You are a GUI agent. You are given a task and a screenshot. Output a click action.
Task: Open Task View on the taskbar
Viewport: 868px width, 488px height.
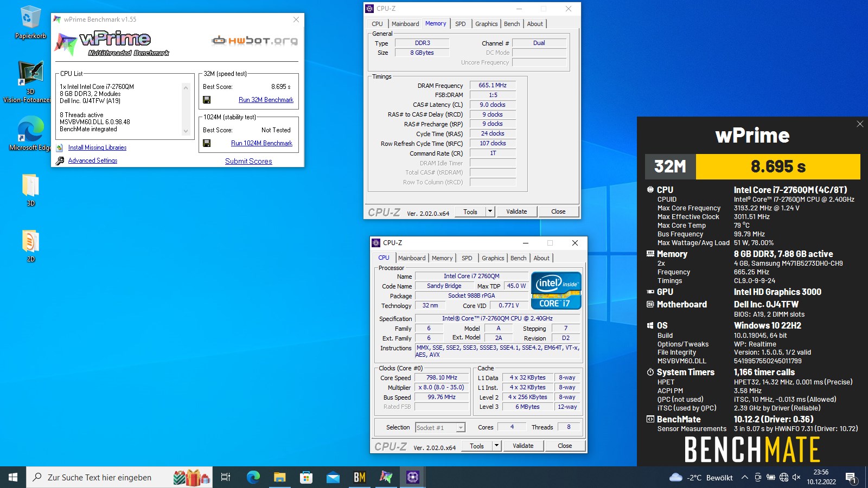(x=226, y=477)
